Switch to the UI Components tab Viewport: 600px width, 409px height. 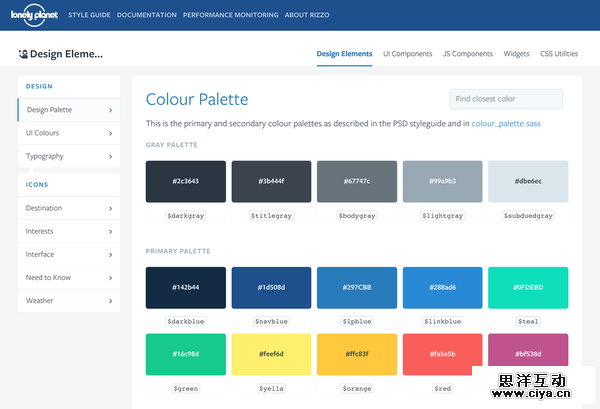click(407, 54)
